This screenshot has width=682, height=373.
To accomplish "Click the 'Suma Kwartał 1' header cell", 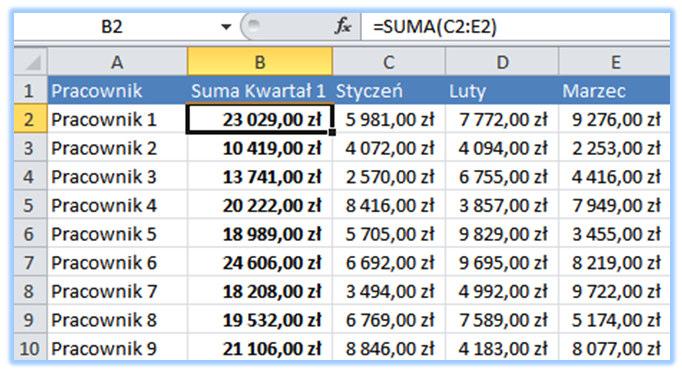I will [x=260, y=90].
